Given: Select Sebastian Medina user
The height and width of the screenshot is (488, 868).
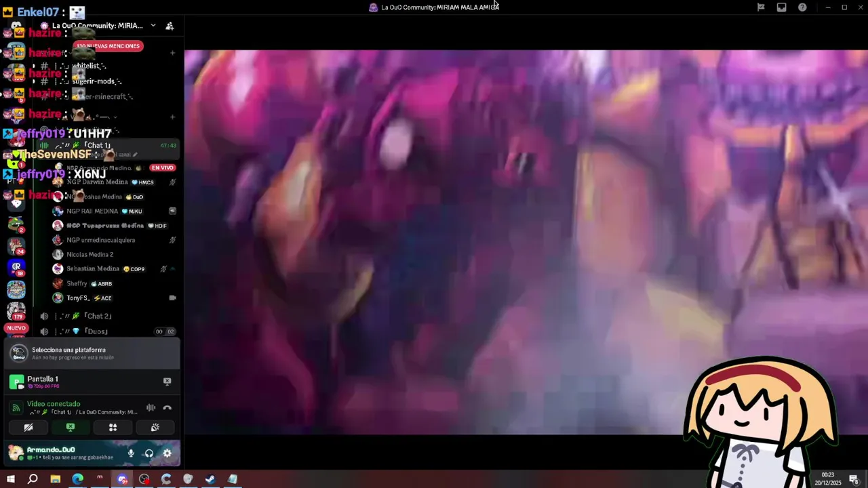Looking at the screenshot, I should (114, 269).
